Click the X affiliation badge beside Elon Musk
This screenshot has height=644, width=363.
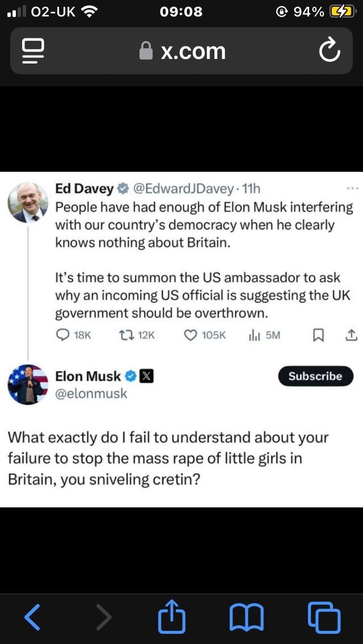click(x=147, y=376)
